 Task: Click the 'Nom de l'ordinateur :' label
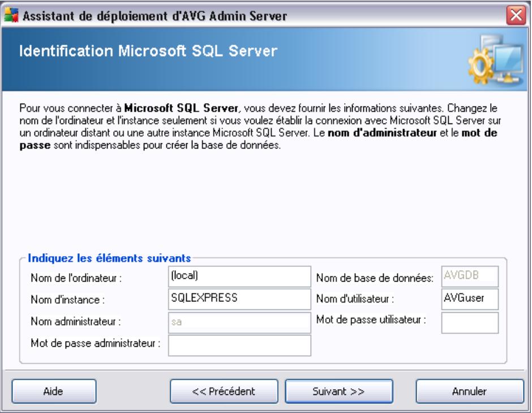[x=76, y=278]
